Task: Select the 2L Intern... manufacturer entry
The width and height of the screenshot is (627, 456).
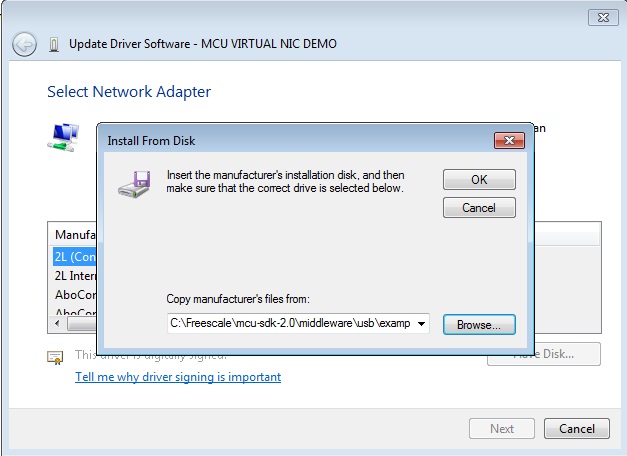Action: coord(75,276)
